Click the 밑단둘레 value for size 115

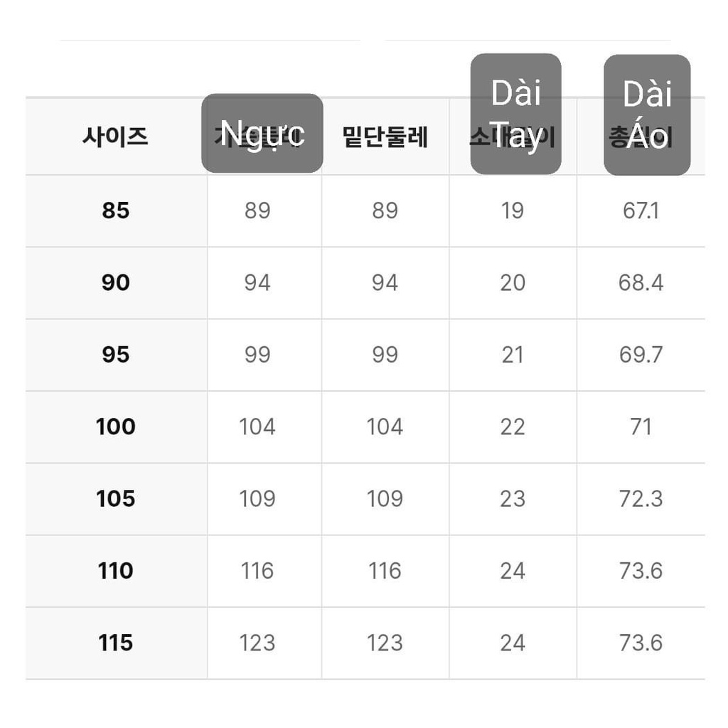coord(385,643)
